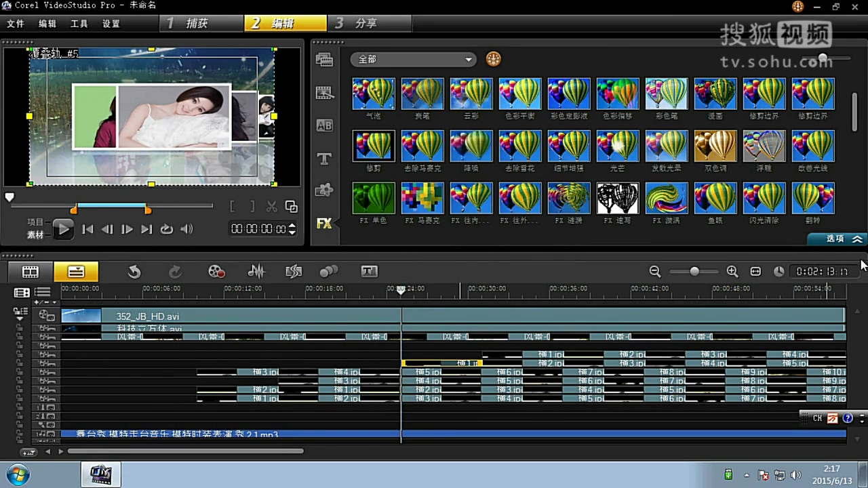Open the T Title library
The height and width of the screenshot is (488, 868).
tap(324, 159)
